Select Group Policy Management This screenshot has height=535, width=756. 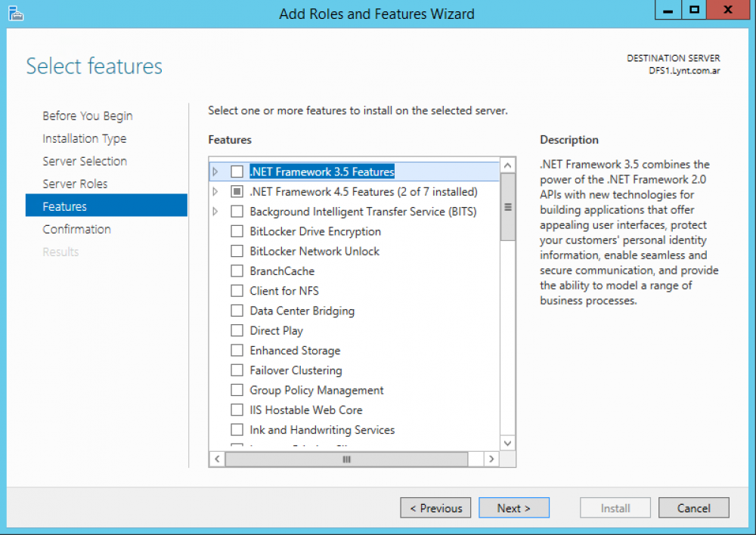coord(237,390)
